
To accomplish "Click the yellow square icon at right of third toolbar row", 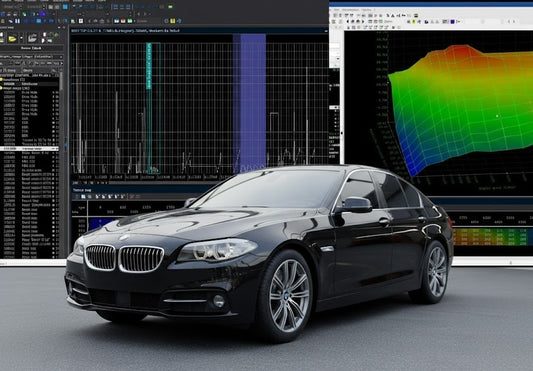I will click(173, 21).
